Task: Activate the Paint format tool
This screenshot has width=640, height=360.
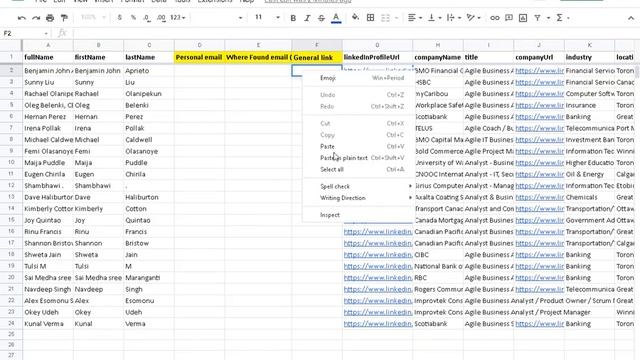Action: point(64,18)
